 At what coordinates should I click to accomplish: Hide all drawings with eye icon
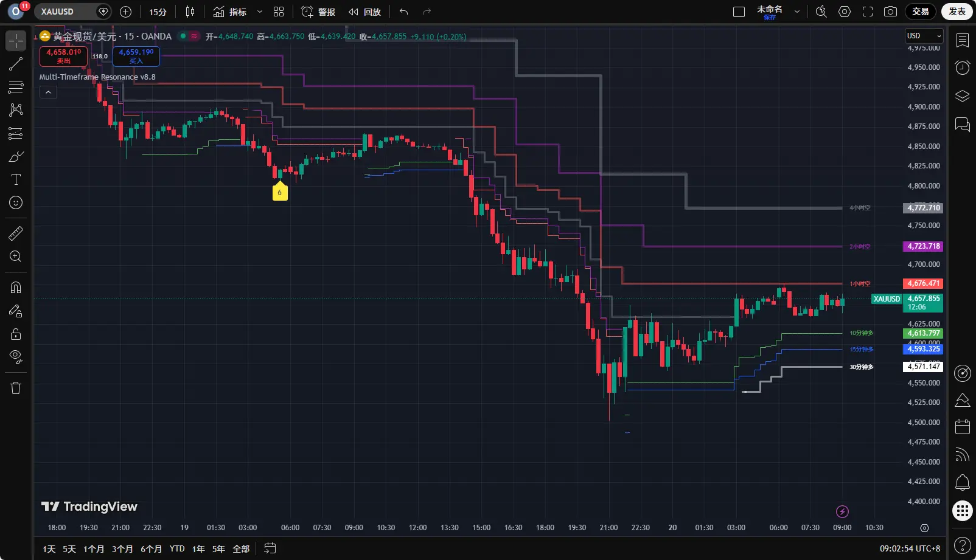16,357
